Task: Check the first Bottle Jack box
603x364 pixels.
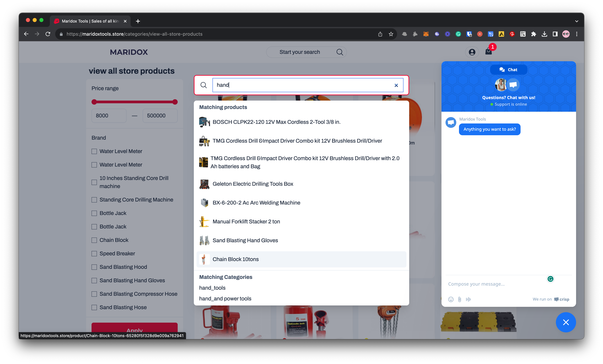Action: 94,213
